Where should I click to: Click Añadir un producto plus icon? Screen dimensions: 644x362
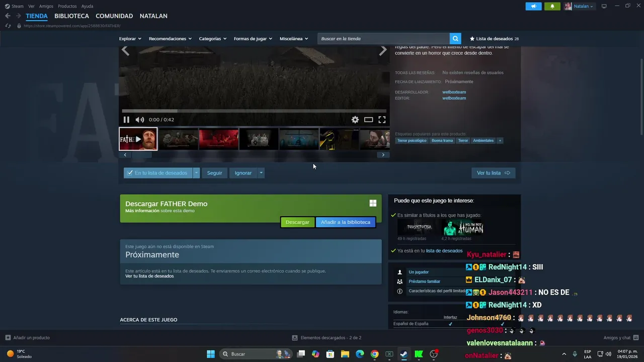coord(8,338)
